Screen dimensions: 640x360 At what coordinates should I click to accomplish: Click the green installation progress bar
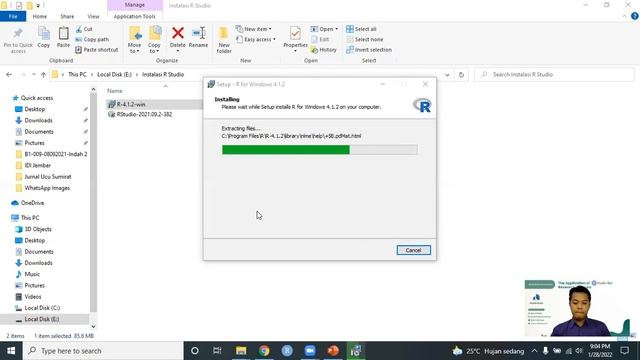pos(286,150)
